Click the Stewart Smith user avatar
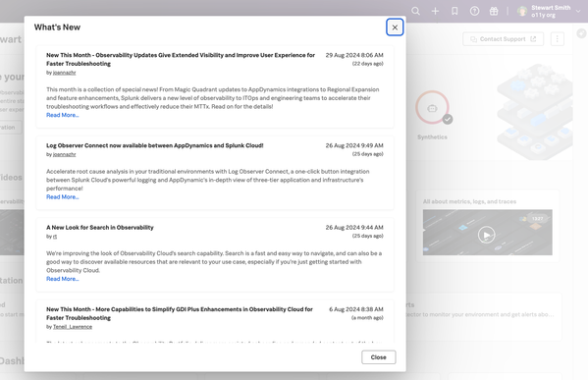This screenshot has height=380, width=588. (x=522, y=11)
